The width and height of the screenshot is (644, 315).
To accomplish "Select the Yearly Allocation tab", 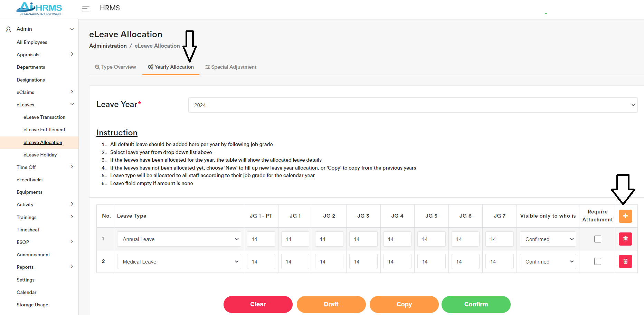I will point(171,67).
